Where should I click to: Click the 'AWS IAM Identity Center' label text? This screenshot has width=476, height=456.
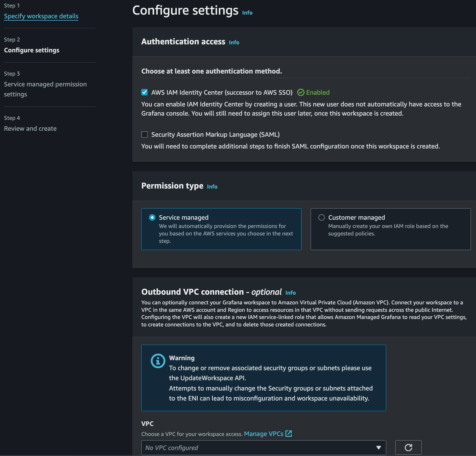coord(222,93)
